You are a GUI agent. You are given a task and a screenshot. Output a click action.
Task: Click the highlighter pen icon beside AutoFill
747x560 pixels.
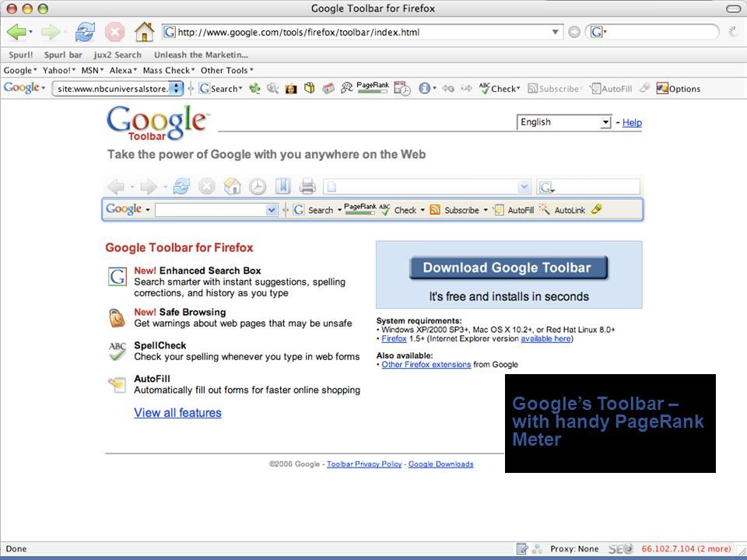[x=644, y=88]
